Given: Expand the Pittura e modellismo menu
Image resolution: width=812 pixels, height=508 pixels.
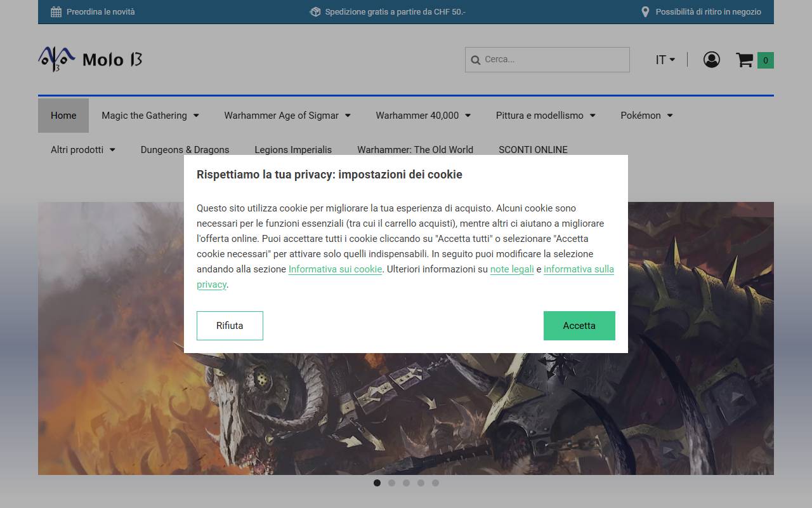Looking at the screenshot, I should click(546, 116).
